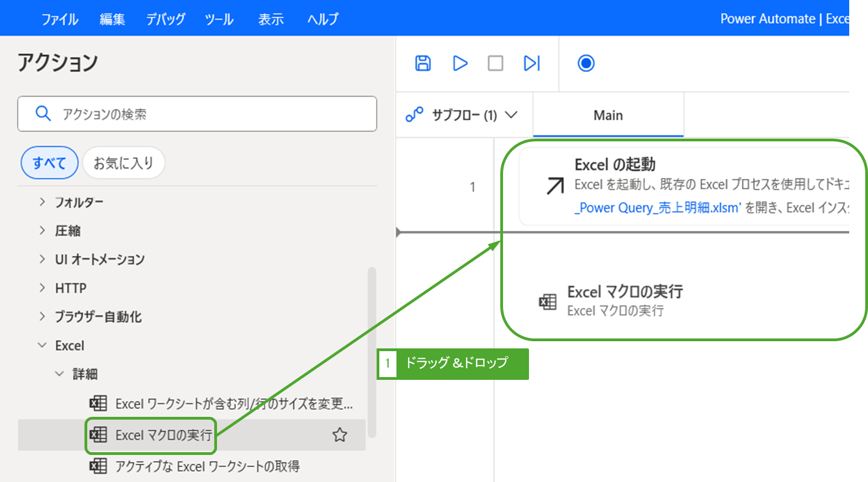868x482 pixels.
Task: Open the Power Query_売上明細.xlsm file link
Action: (657, 208)
